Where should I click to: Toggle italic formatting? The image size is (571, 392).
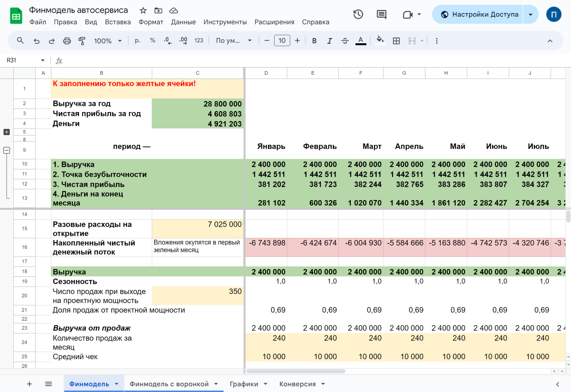(330, 41)
